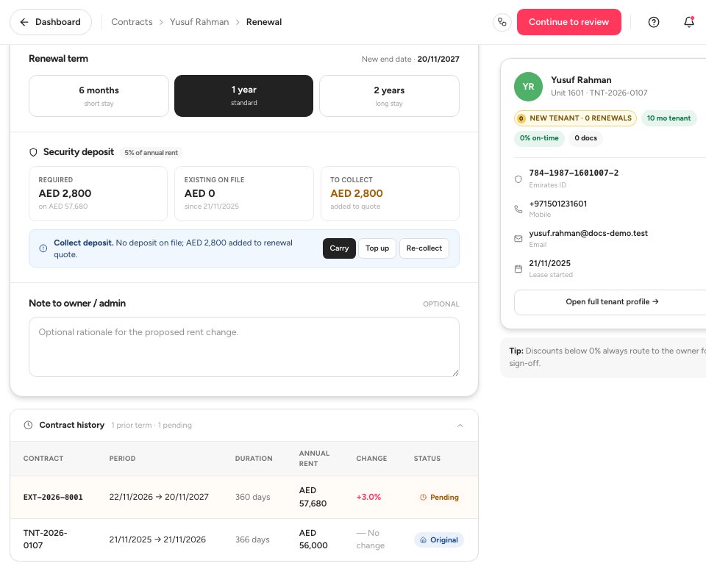The image size is (706, 588).
Task: Click the coin icon in New Tenant badge
Action: pyautogui.click(x=521, y=118)
